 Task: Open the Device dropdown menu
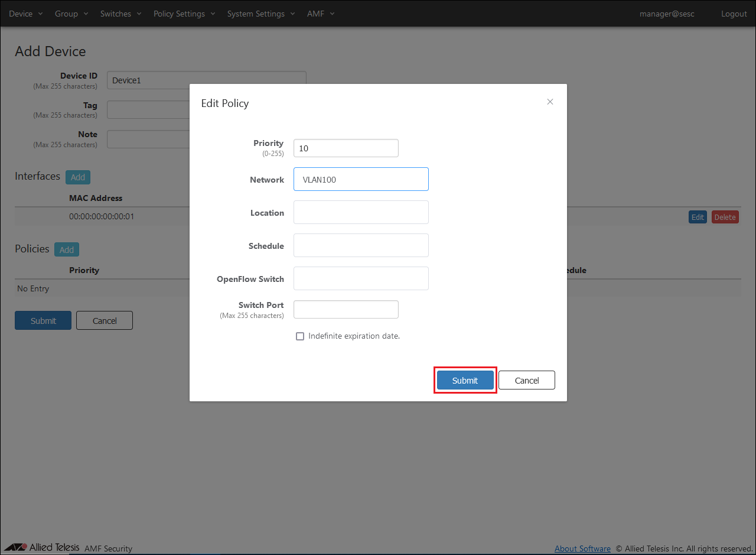26,14
